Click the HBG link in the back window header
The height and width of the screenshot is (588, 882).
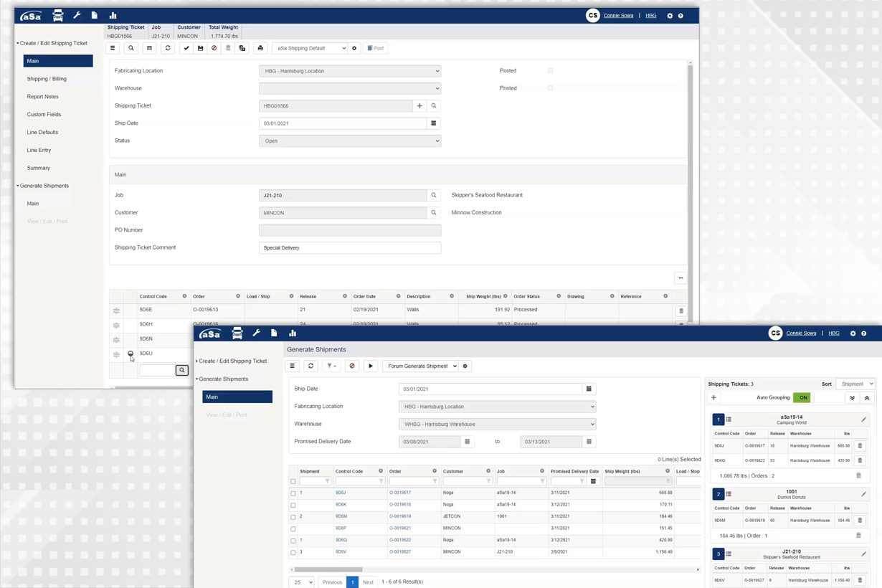[650, 15]
